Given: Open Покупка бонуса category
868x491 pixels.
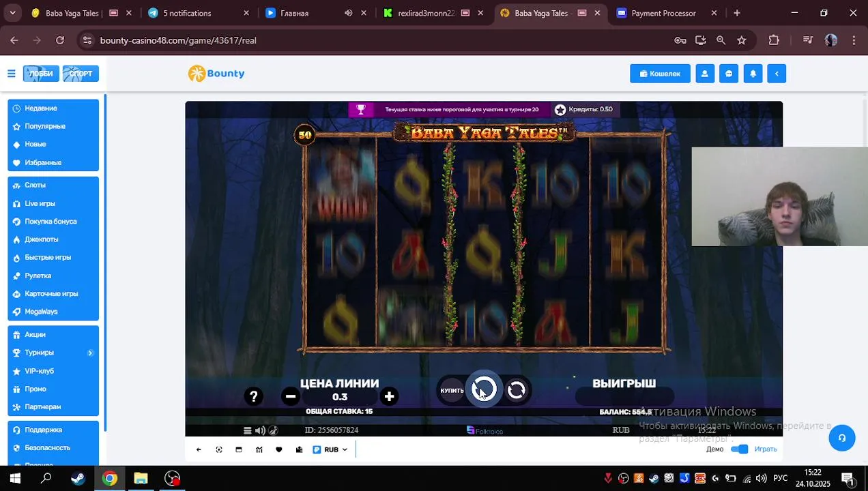Looking at the screenshot, I should [53, 222].
